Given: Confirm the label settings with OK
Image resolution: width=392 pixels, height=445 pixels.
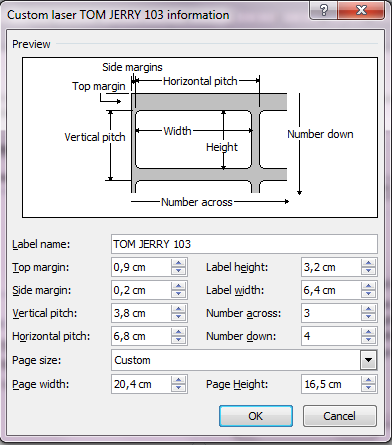Looking at the screenshot, I should coord(256,416).
